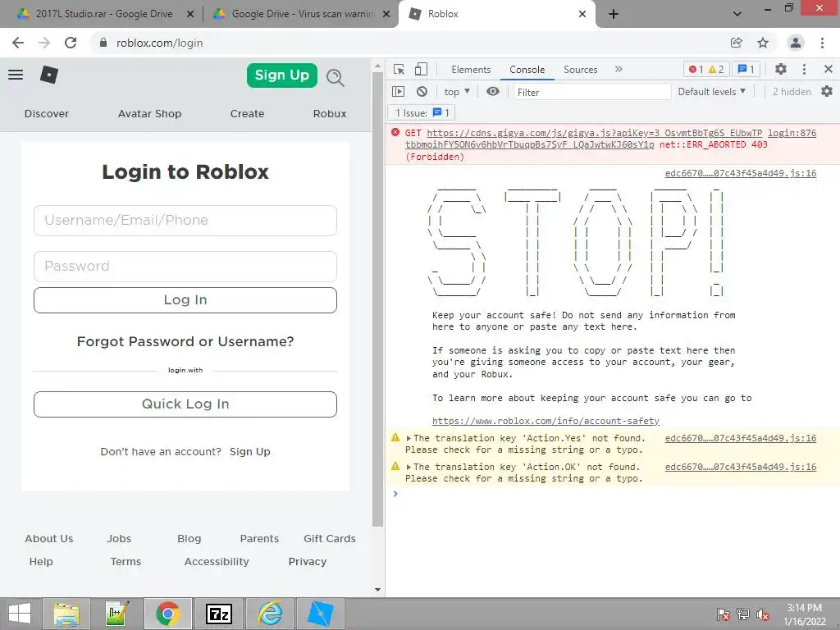Click the page scrollbar down arrow
The height and width of the screenshot is (630, 840).
tap(377, 589)
